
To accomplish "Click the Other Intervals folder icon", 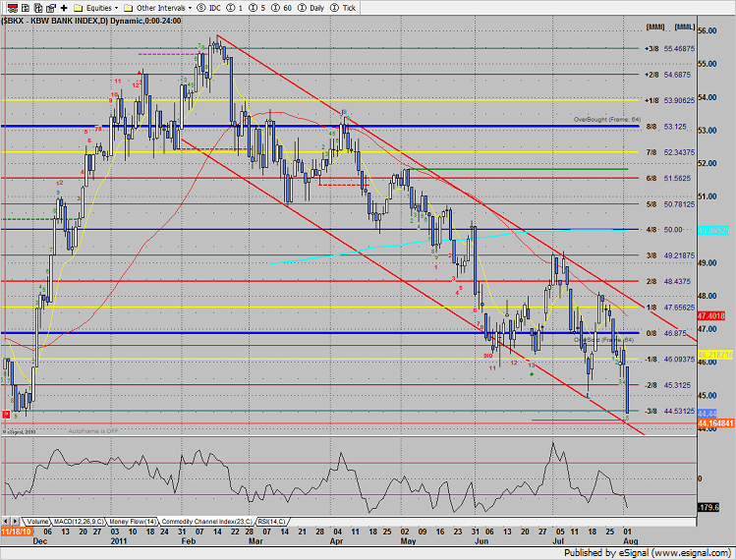I will point(129,8).
